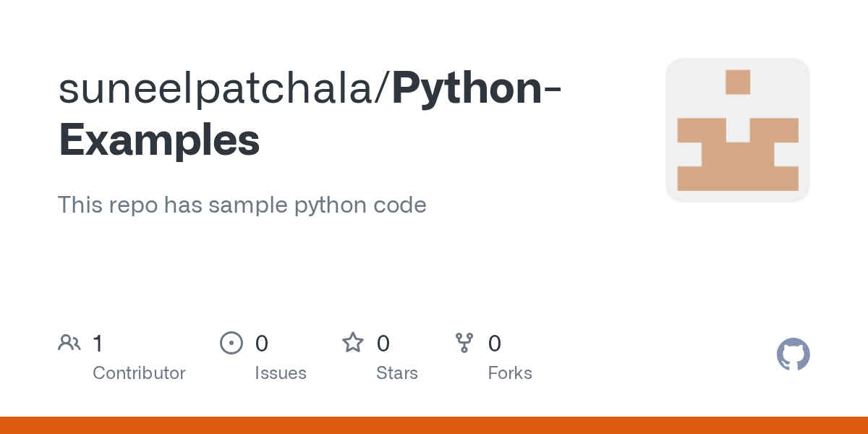Image resolution: width=868 pixels, height=434 pixels.
Task: Open the Forks label
Action: [509, 373]
